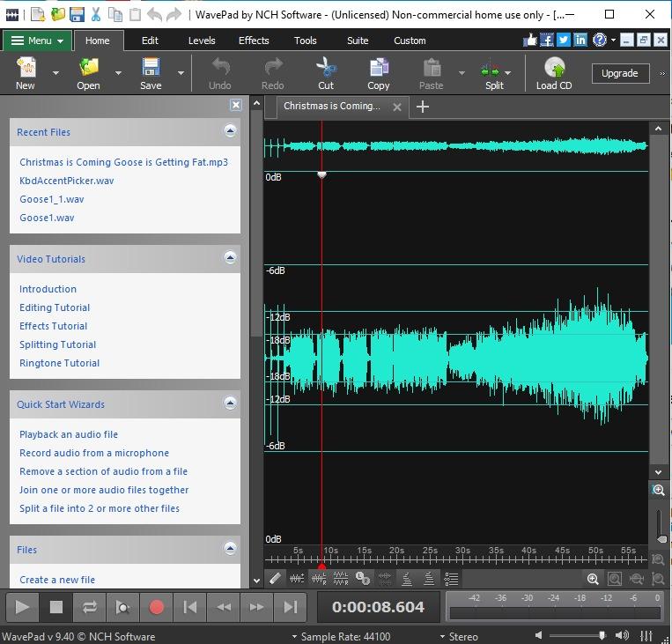
Task: Toggle the first level-scale icon left of the list icon
Action: pos(407,579)
